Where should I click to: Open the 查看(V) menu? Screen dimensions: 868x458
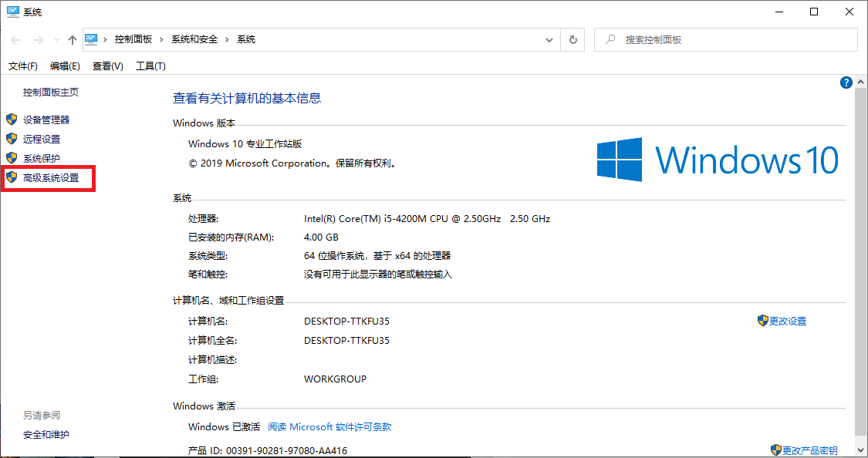point(107,66)
